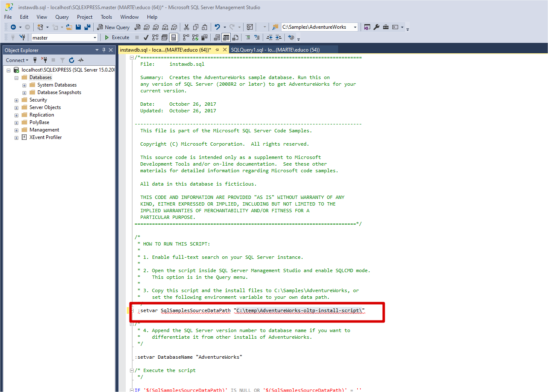Expand the System Databases node

click(x=24, y=85)
